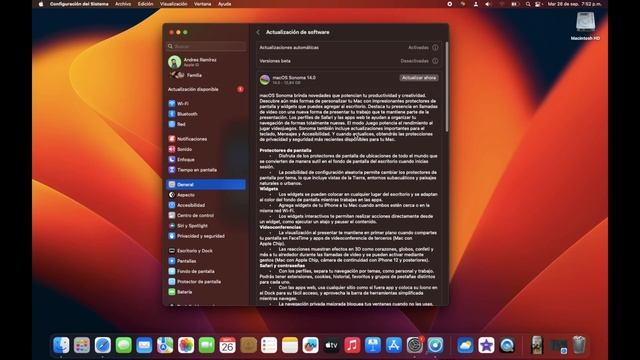Image resolution: width=640 pixels, height=360 pixels.
Task: Show info for Versiones beta
Action: [x=436, y=61]
